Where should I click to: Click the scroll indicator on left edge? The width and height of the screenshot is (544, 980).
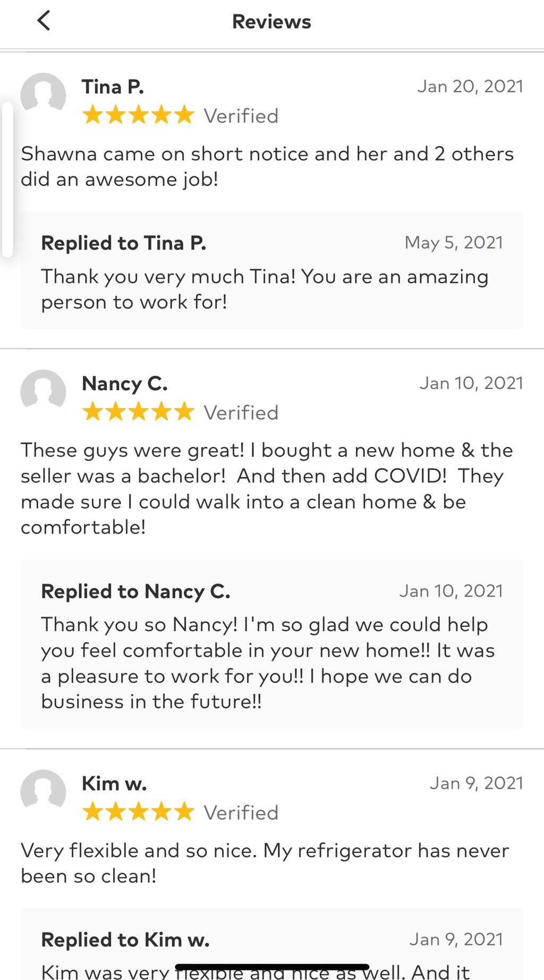pyautogui.click(x=7, y=179)
